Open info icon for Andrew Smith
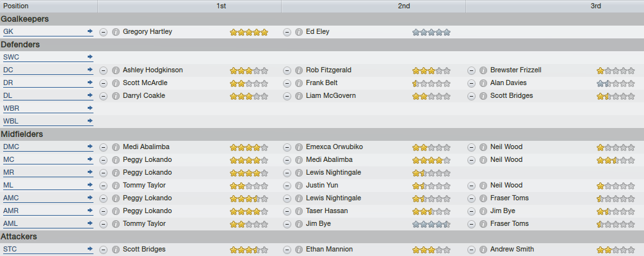 coord(483,250)
